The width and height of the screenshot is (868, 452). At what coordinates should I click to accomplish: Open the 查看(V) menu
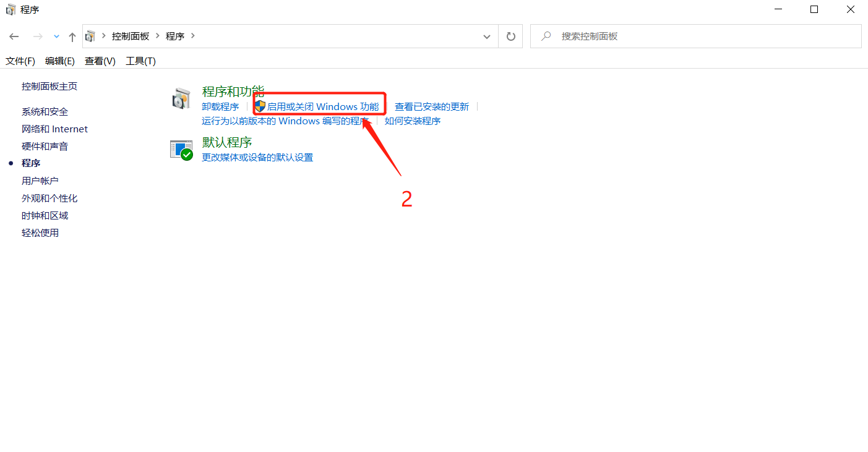pos(100,61)
